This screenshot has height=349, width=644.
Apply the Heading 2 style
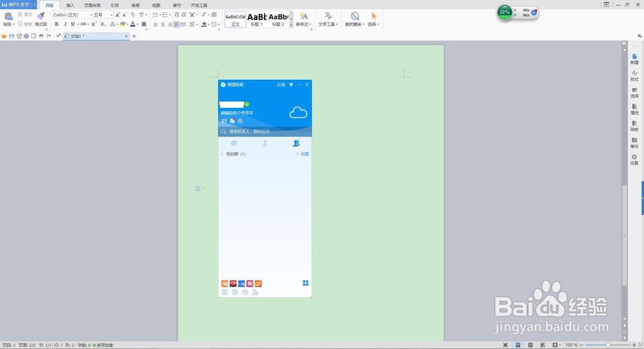[278, 20]
